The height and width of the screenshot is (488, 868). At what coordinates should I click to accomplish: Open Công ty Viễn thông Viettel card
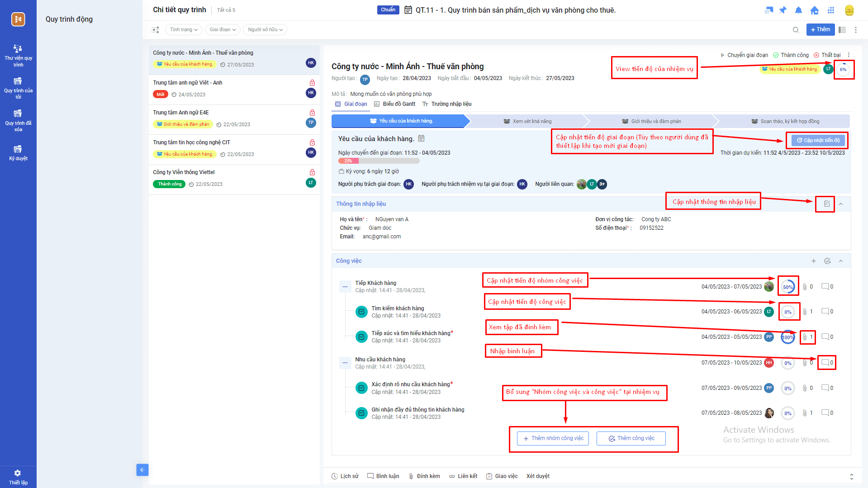click(234, 179)
